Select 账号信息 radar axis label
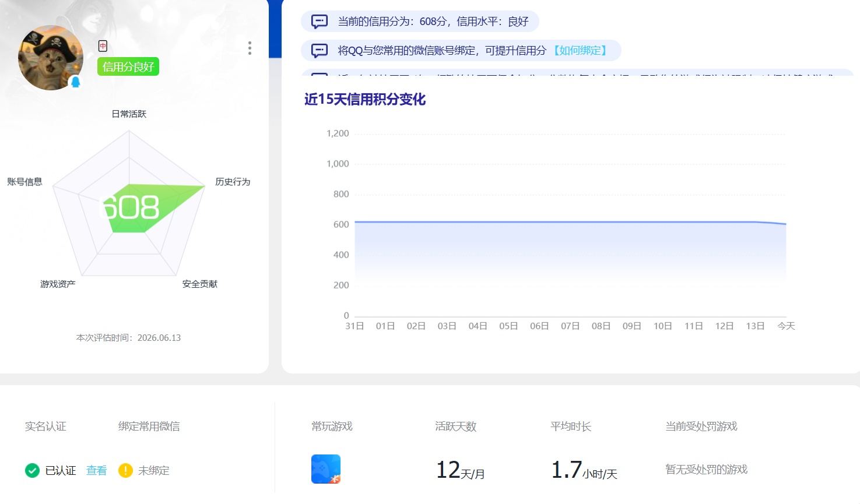The width and height of the screenshot is (860, 504). (x=24, y=182)
